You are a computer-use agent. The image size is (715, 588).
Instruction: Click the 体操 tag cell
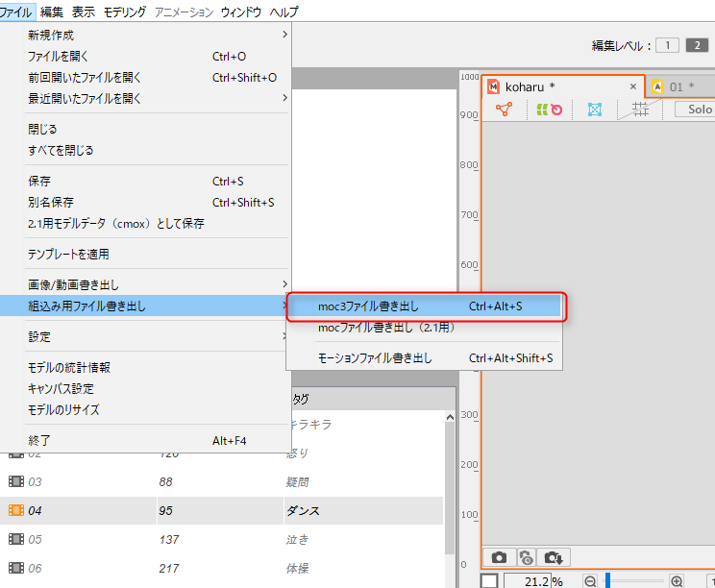pos(297,569)
